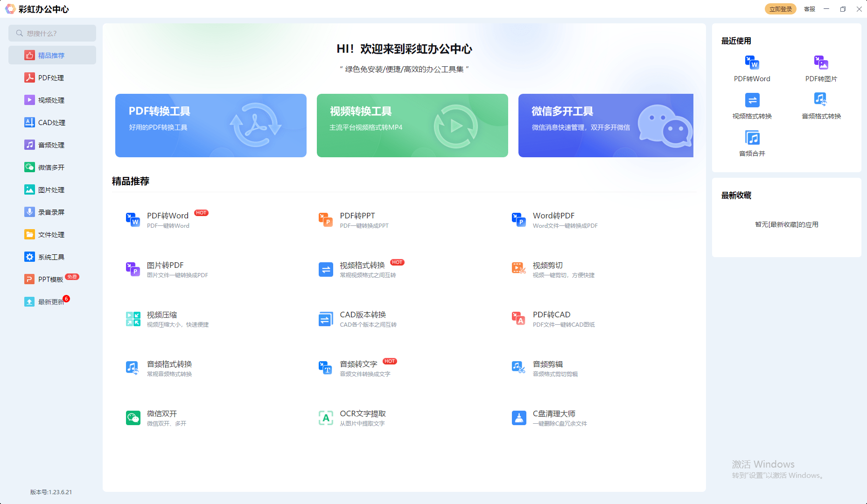The width and height of the screenshot is (867, 504).
Task: Open 最新更新 sidebar entry
Action: 52,301
